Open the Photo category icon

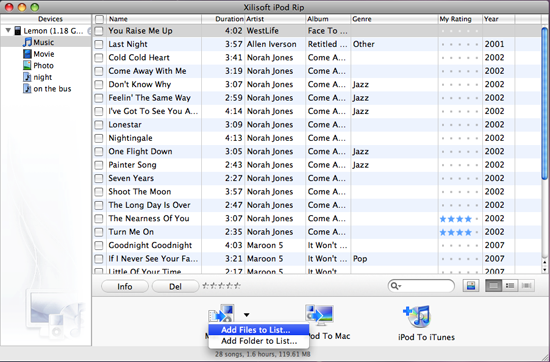[x=27, y=66]
